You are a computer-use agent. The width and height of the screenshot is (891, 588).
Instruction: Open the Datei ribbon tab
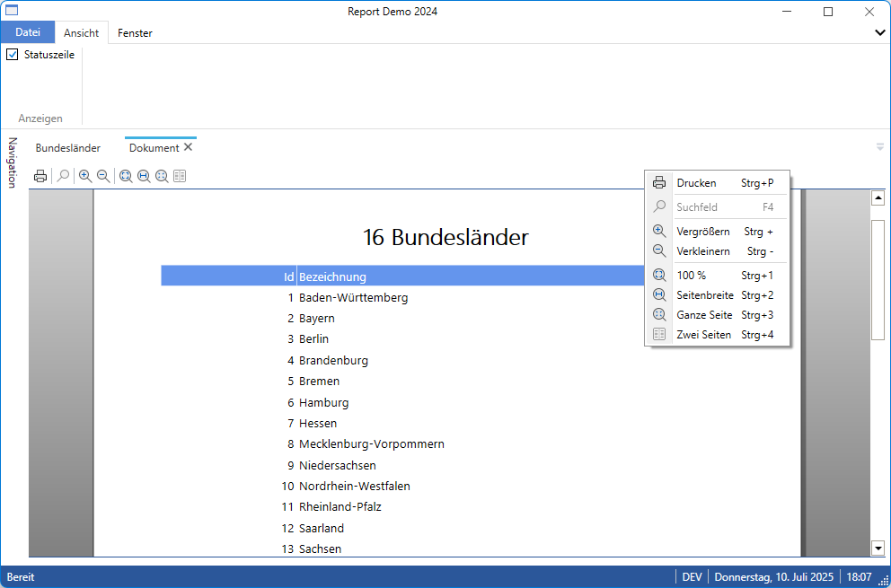point(28,32)
